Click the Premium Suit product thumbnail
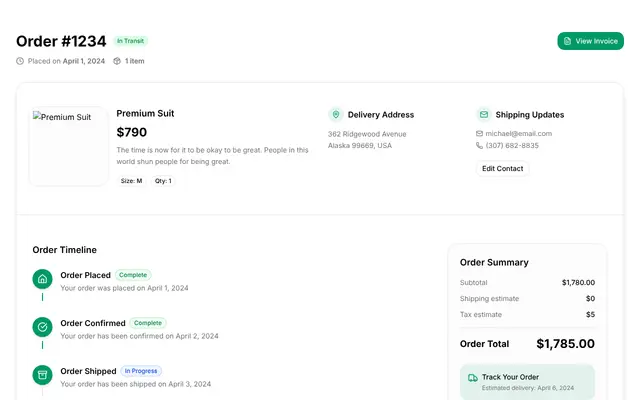This screenshot has width=640, height=400. point(69,147)
